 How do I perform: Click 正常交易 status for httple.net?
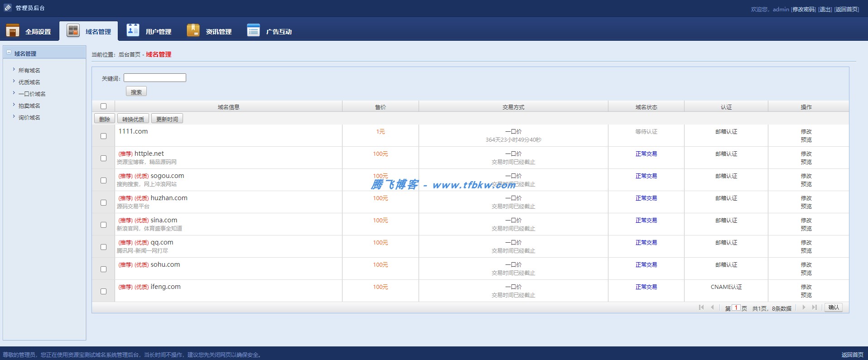coord(646,154)
